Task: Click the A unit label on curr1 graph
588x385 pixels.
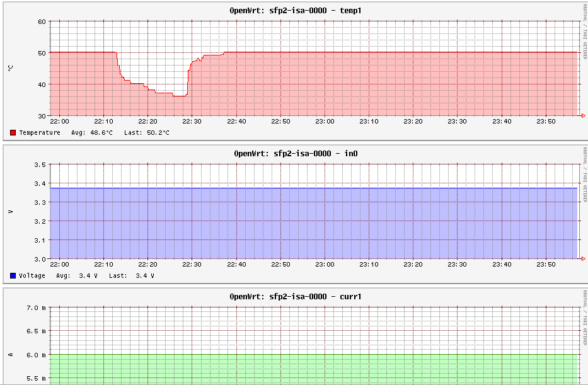Action: 11,355
